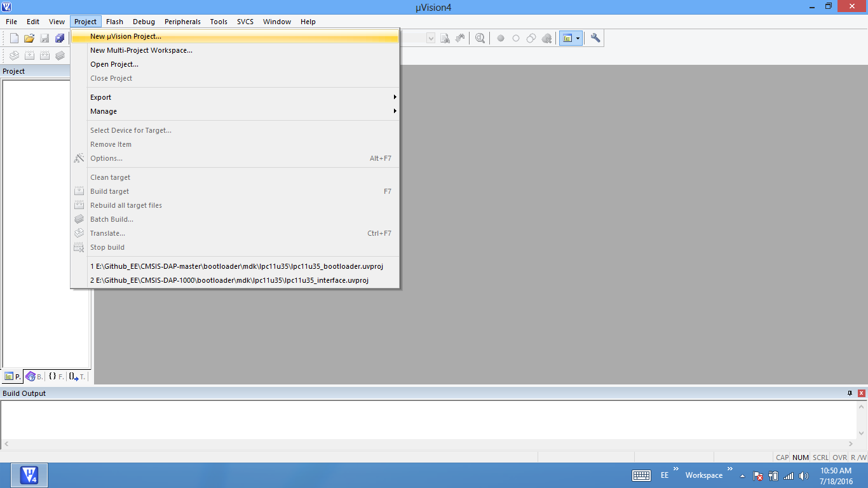Choose Open Project... from menu

tap(235, 64)
